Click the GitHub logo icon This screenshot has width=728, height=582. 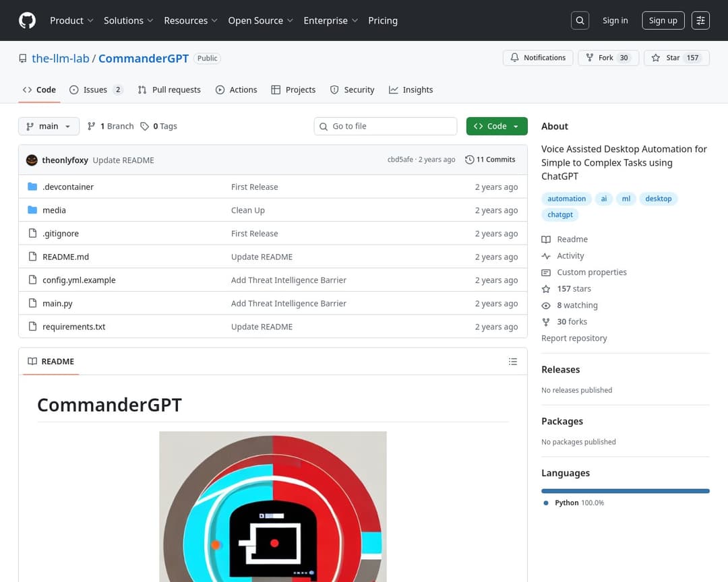[27, 21]
